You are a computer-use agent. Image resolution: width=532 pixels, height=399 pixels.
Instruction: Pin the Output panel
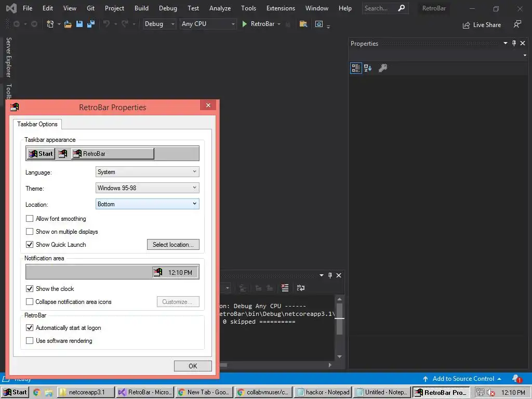pos(330,275)
